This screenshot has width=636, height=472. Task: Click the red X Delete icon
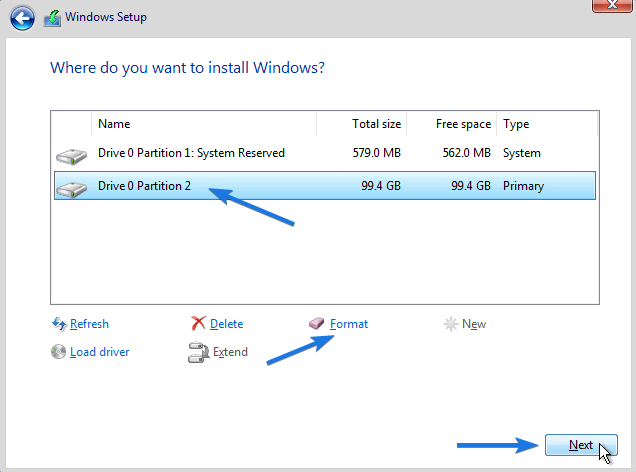(198, 324)
